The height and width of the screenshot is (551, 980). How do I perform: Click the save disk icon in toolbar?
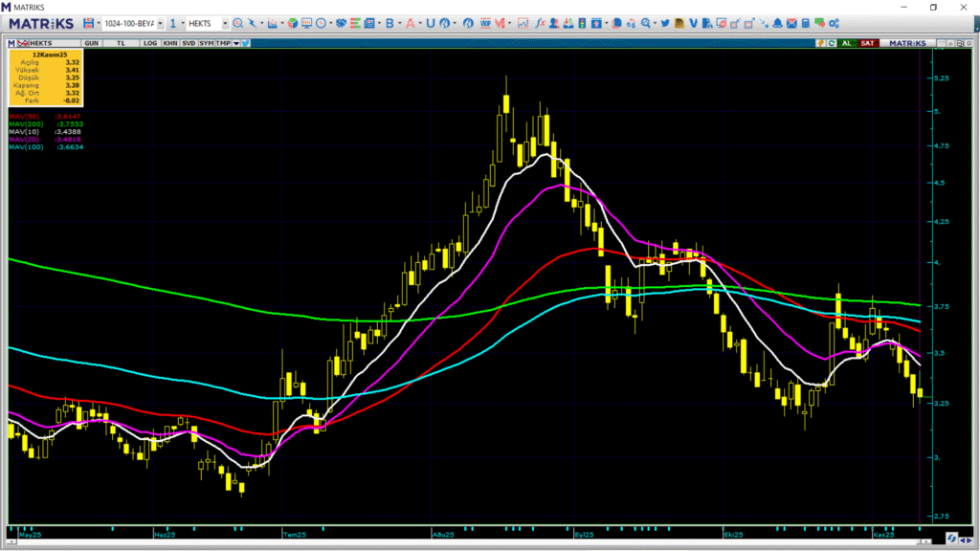pos(87,23)
